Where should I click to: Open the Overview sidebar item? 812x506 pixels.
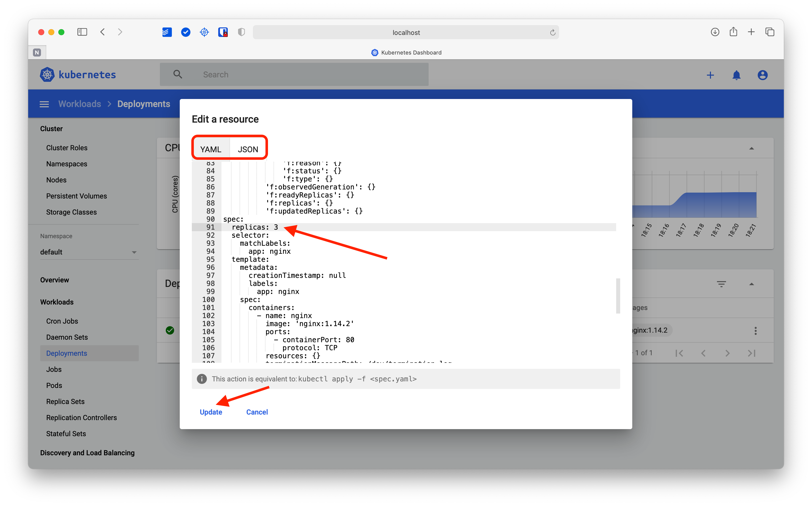[x=54, y=280]
